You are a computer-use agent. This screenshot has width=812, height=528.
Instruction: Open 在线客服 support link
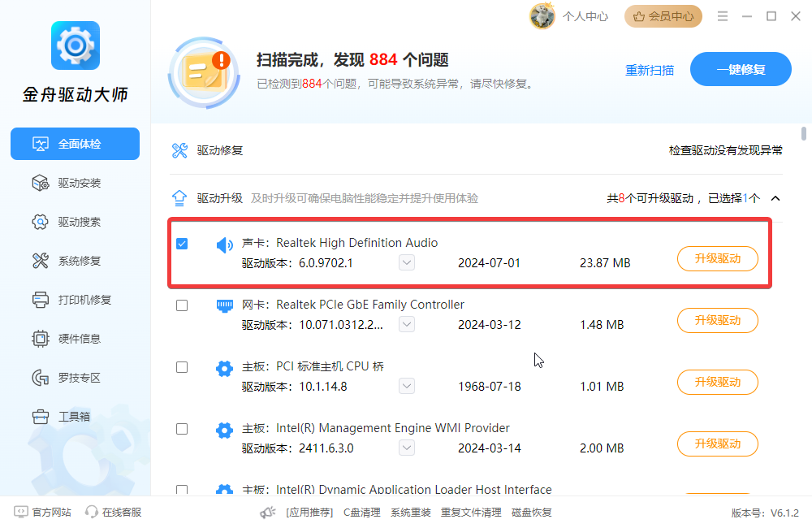pos(114,513)
